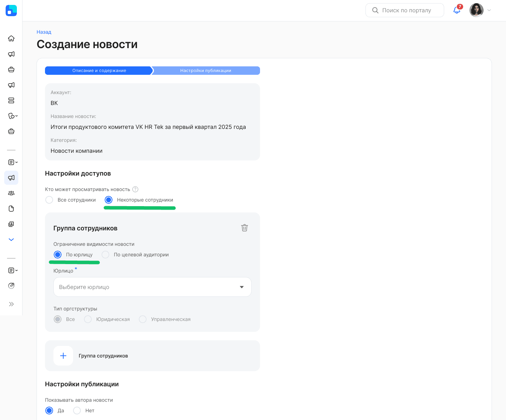Viewport: 506px width, 420px height.
Task: Open notifications bell with badge 7
Action: pyautogui.click(x=457, y=10)
